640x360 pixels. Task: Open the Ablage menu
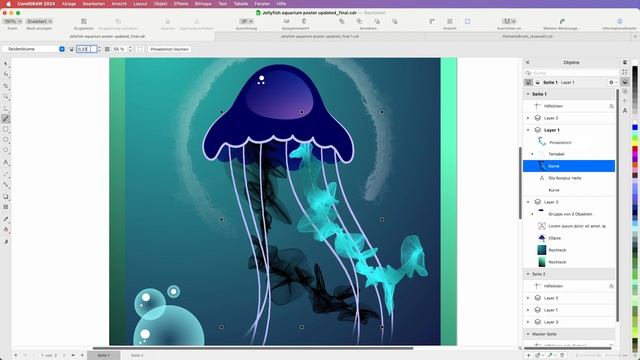pos(69,4)
